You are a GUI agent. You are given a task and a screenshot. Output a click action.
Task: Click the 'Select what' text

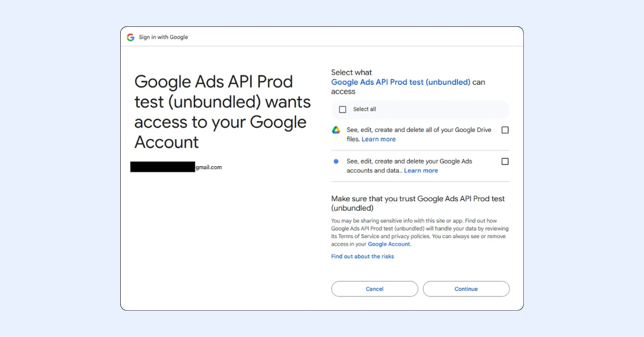[x=352, y=72]
